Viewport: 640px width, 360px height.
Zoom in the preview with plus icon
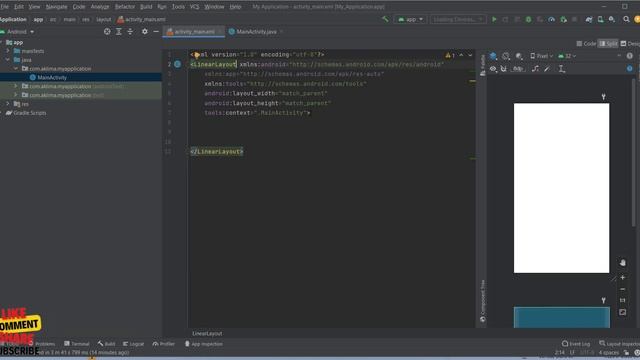622,278
